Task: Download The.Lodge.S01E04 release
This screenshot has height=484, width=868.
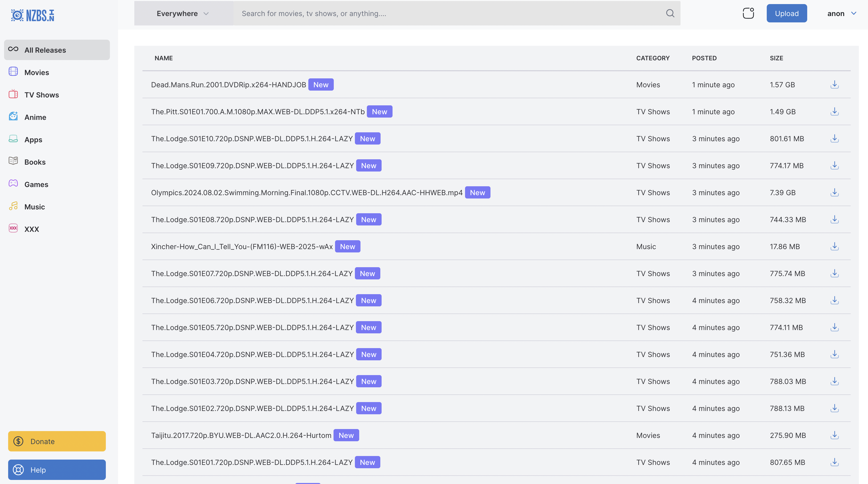Action: (x=835, y=354)
